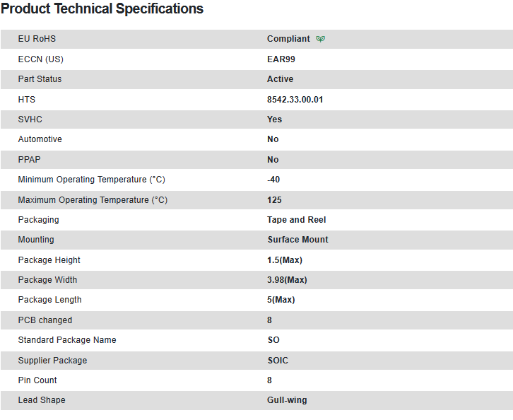513x420 pixels.
Task: Click the Standard Package Name label
Action: click(67, 340)
